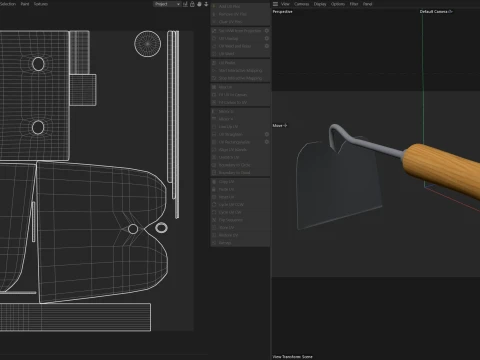Click the axis icon beside Project dropdown
This screenshot has height=360, width=480.
185,4
